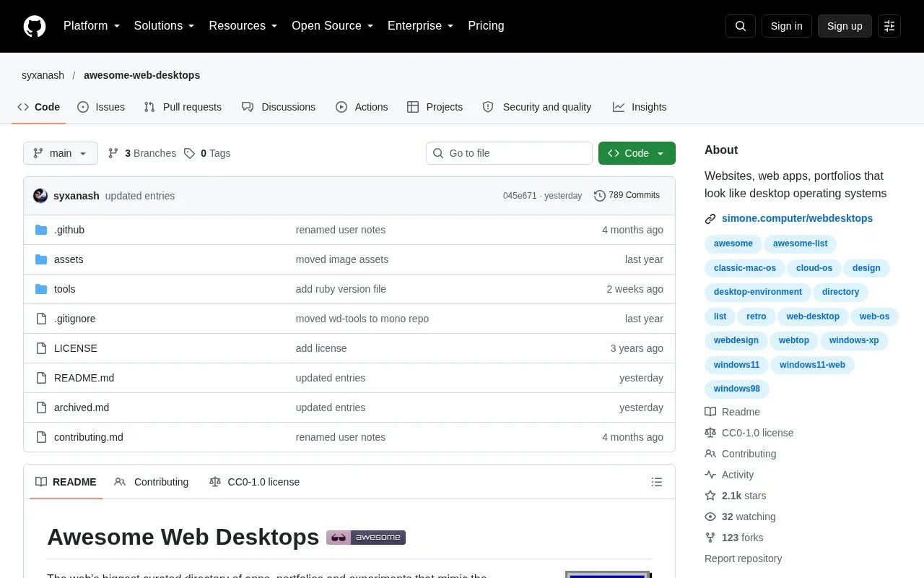Open the archived.md file
The width and height of the screenshot is (924, 578).
[82, 407]
